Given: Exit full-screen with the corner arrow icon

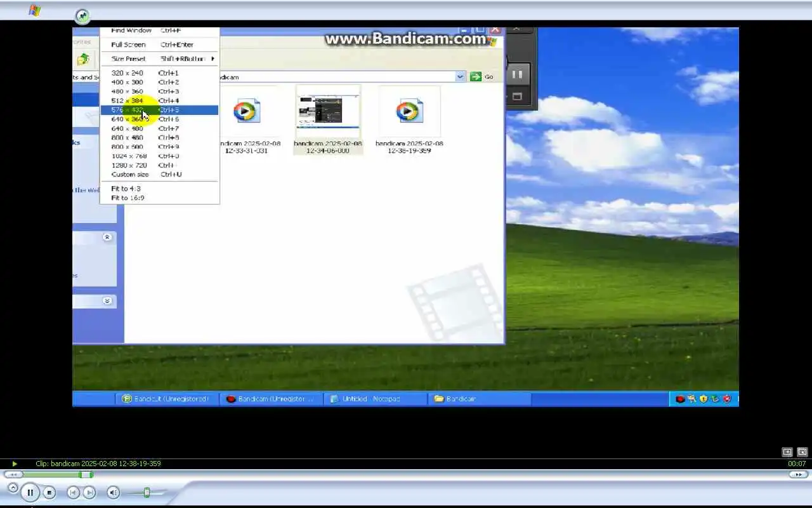Looking at the screenshot, I should coord(802,452).
